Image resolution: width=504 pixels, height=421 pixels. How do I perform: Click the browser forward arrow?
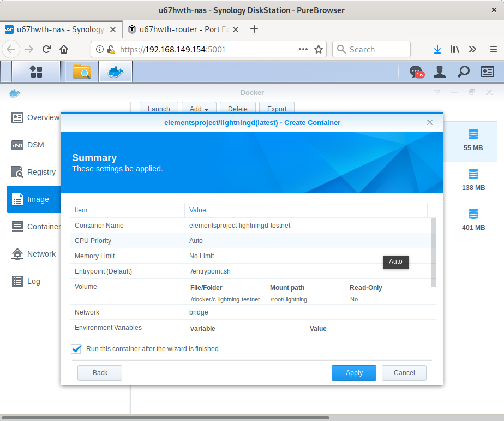coord(29,49)
